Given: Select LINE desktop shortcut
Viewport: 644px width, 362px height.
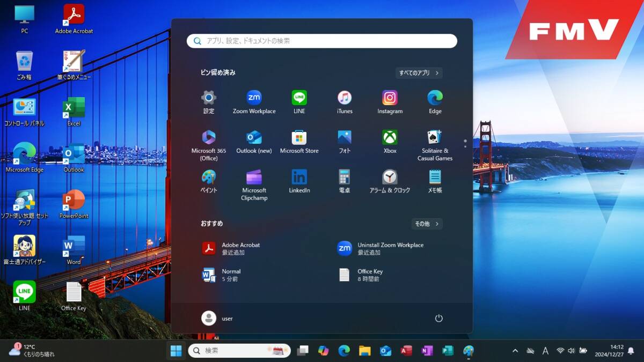Looking at the screenshot, I should tap(24, 296).
